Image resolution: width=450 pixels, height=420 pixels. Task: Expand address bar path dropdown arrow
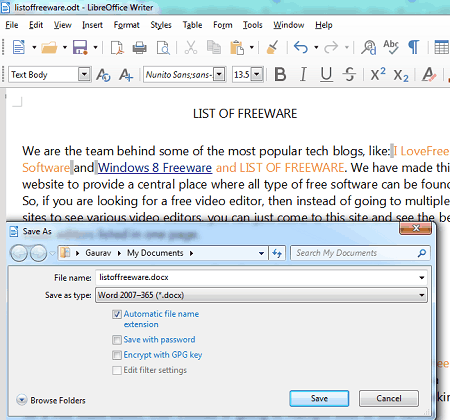pyautogui.click(x=261, y=253)
